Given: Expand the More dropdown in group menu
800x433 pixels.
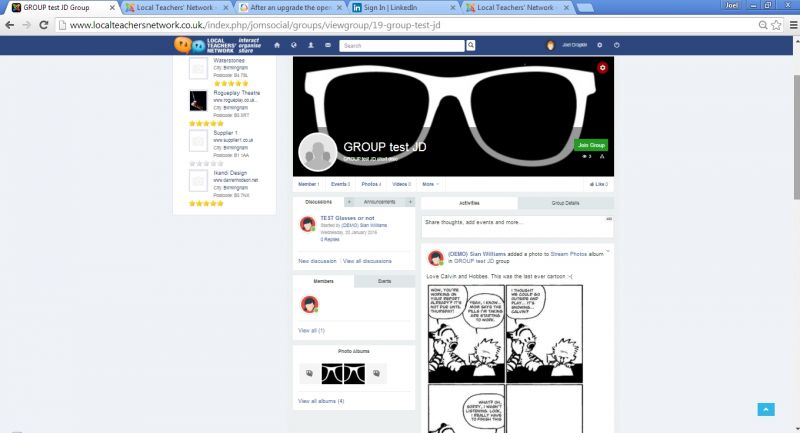Looking at the screenshot, I should (x=430, y=184).
